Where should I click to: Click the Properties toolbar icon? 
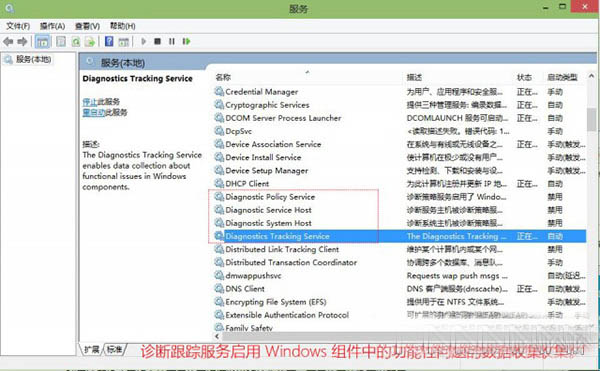click(x=61, y=41)
